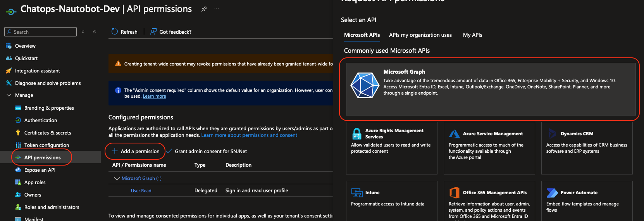Select the Dynamics CRM card description
Viewport: 644px width, 221px height.
(587, 148)
